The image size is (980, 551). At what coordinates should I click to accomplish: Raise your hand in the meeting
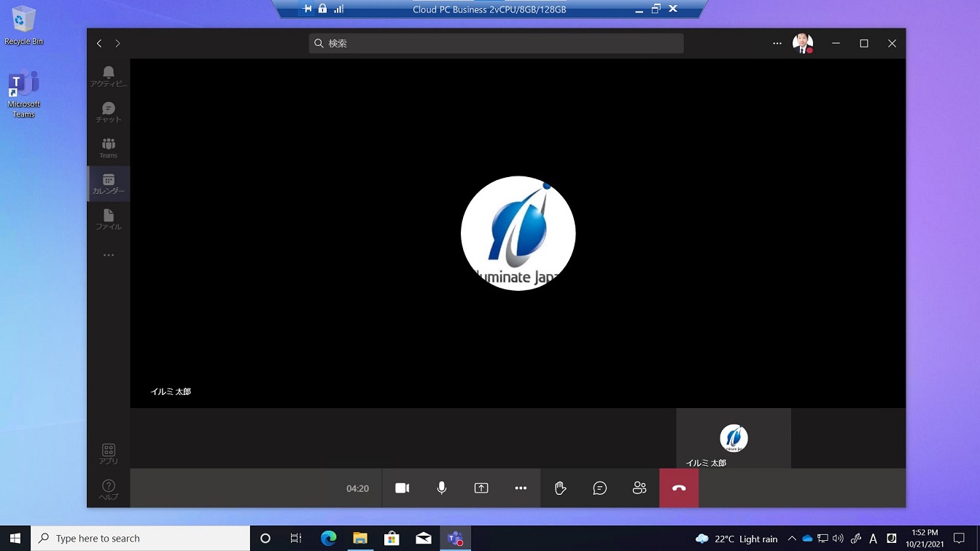pos(560,488)
